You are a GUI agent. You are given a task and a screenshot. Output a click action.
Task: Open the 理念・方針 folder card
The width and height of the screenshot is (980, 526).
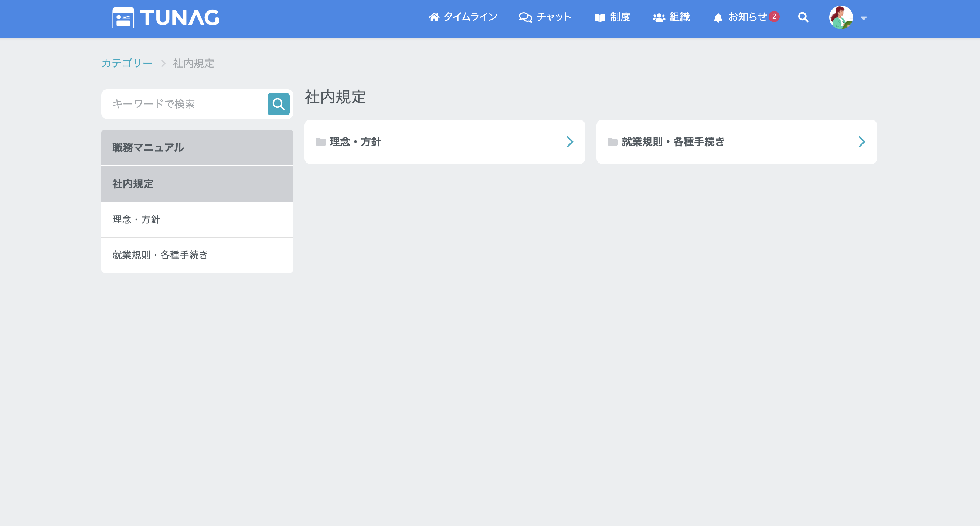(x=445, y=142)
